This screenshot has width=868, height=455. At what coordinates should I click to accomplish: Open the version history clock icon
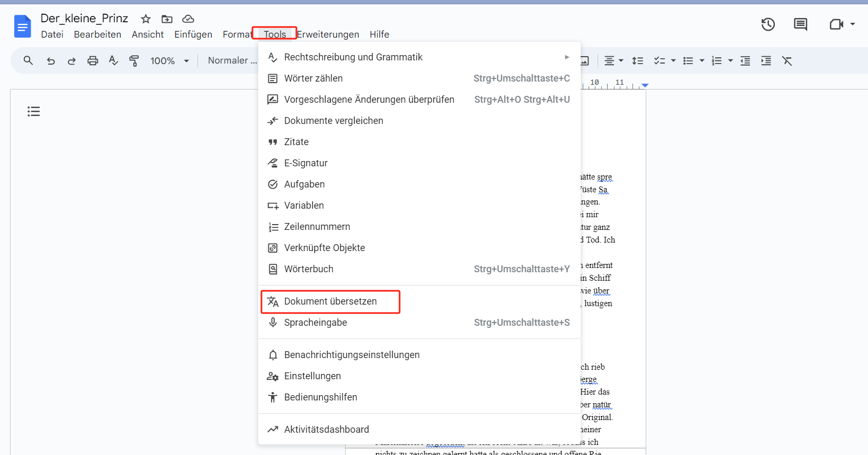[x=768, y=24]
